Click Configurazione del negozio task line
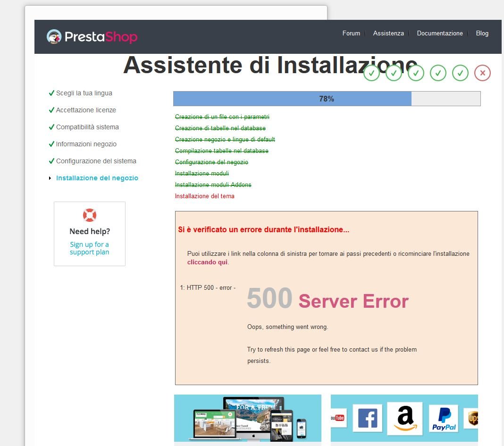The height and width of the screenshot is (446, 504). (x=211, y=162)
